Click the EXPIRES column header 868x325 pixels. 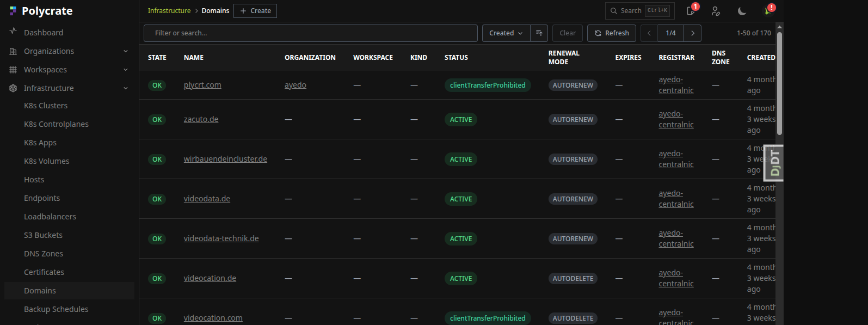[x=628, y=57]
